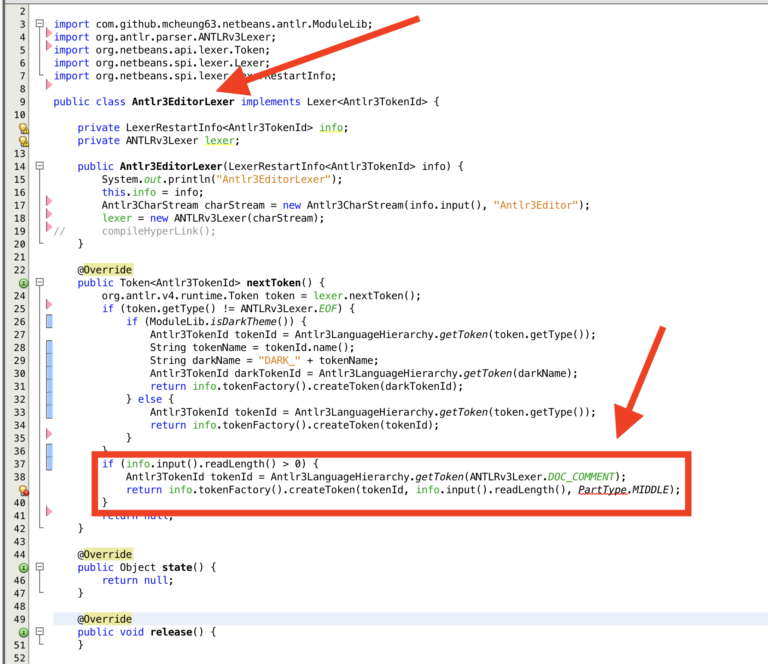
Task: Click the pink diff marker beside 'Antlr3CharStream charStream' line
Action: pos(49,200)
